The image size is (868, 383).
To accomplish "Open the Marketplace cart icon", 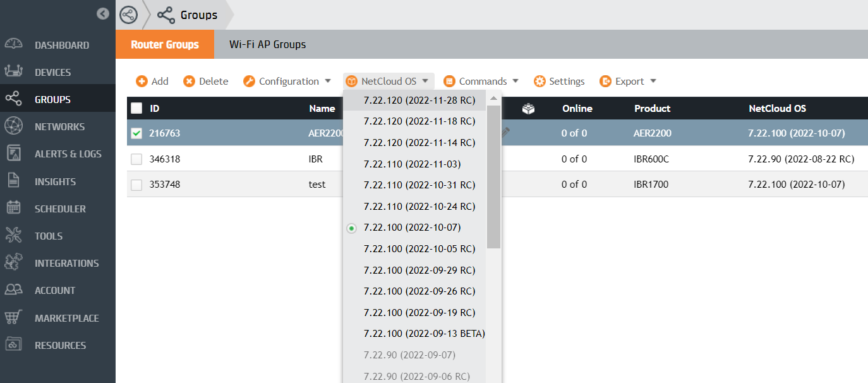I will click(14, 318).
